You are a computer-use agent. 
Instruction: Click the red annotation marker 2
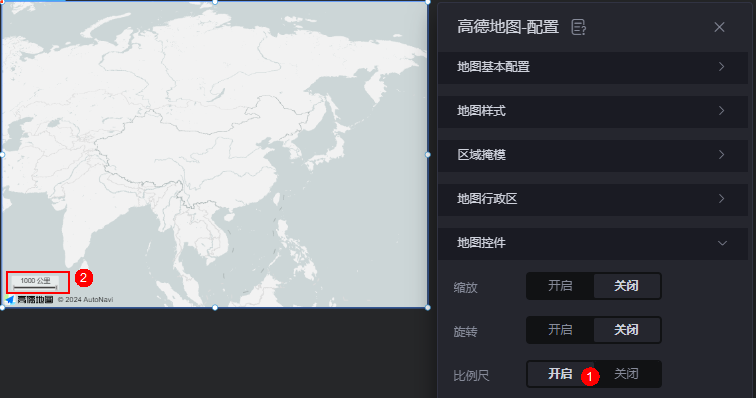[83, 277]
